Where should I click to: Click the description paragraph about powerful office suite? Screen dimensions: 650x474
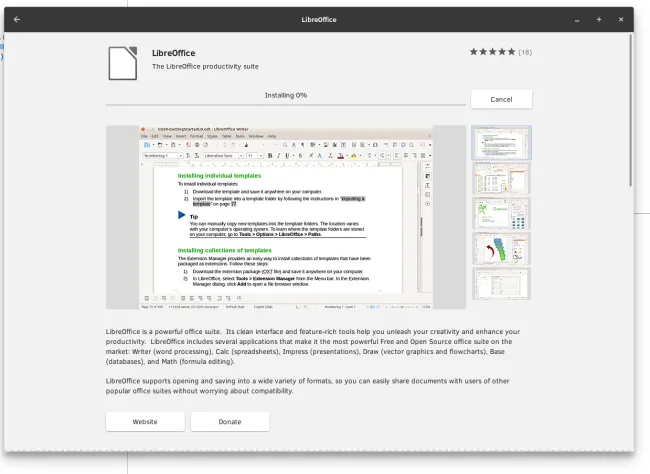pyautogui.click(x=313, y=347)
